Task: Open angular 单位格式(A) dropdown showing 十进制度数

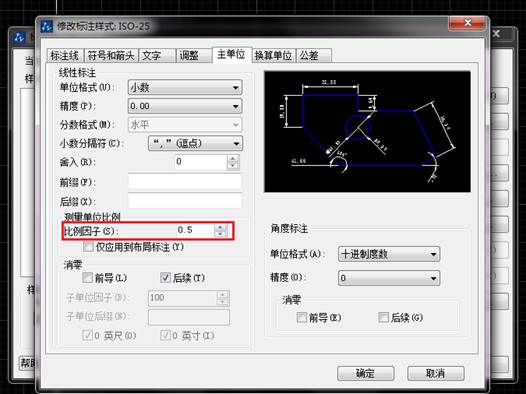Action: tap(389, 254)
